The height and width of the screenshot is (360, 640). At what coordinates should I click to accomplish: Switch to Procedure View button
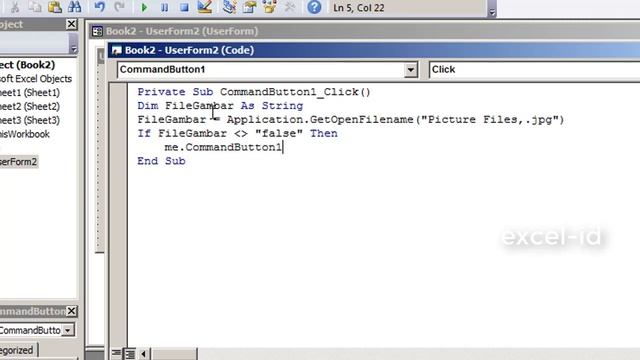pos(116,353)
